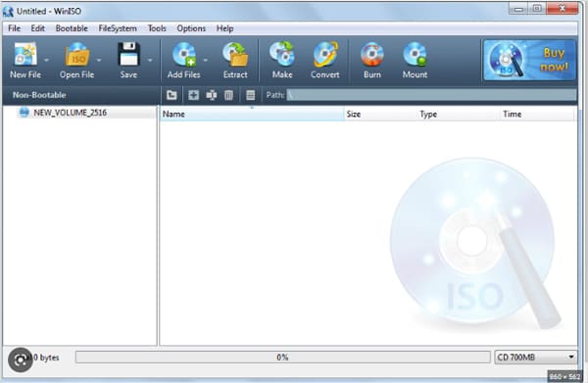Open the File menu

(x=15, y=28)
